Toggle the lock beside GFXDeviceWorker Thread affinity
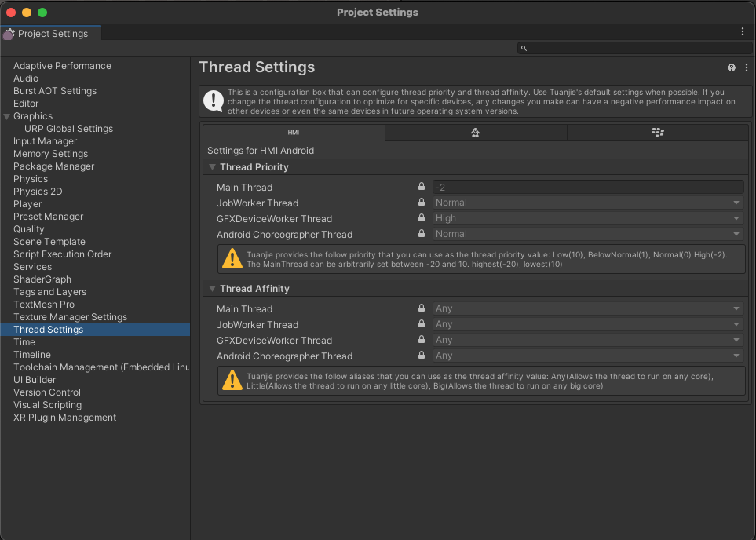 pyautogui.click(x=421, y=340)
